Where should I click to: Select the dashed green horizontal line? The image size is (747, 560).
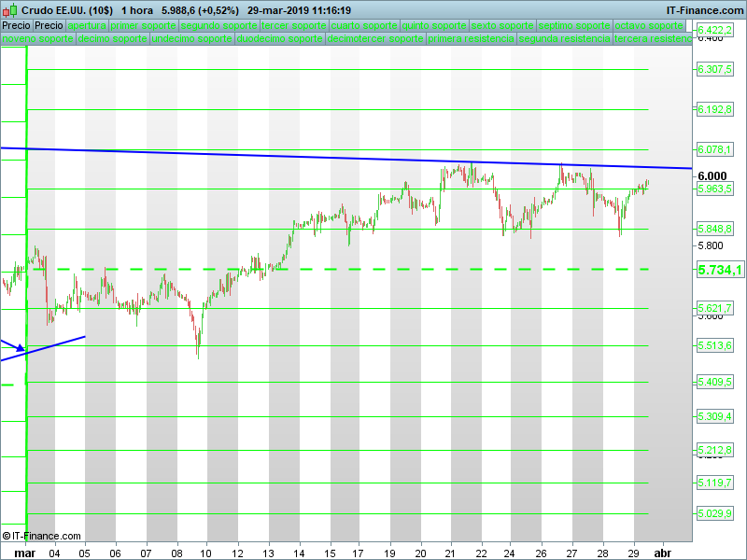coord(373,269)
